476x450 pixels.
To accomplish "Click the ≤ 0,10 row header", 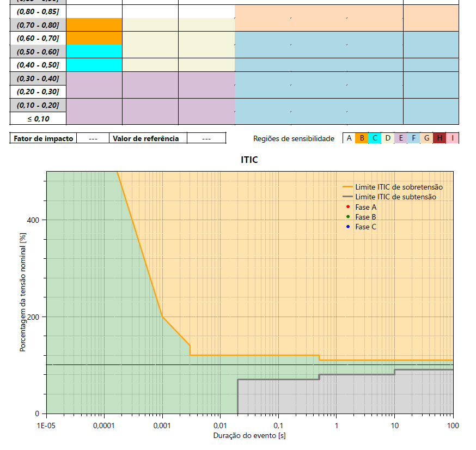I will pos(38,119).
